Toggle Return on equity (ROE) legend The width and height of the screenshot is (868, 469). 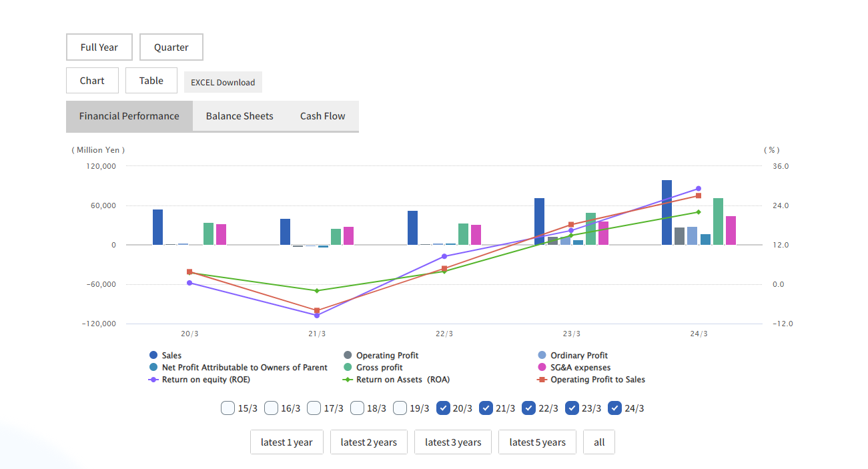(x=199, y=380)
